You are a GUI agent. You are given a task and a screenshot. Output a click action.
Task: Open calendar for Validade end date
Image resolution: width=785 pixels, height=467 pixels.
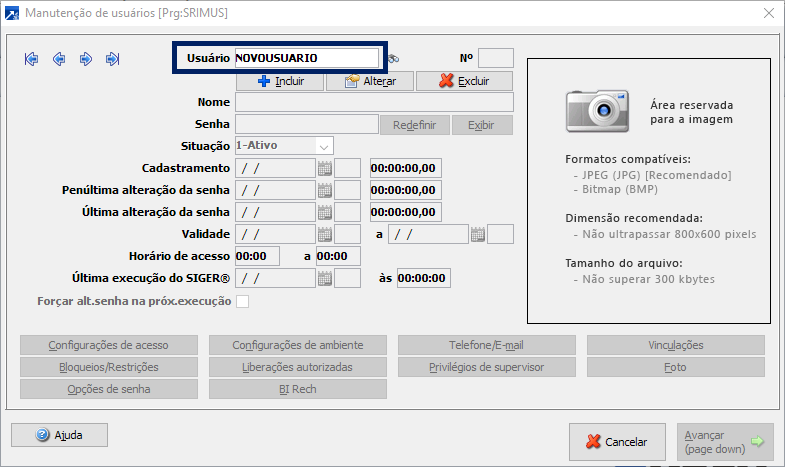478,234
